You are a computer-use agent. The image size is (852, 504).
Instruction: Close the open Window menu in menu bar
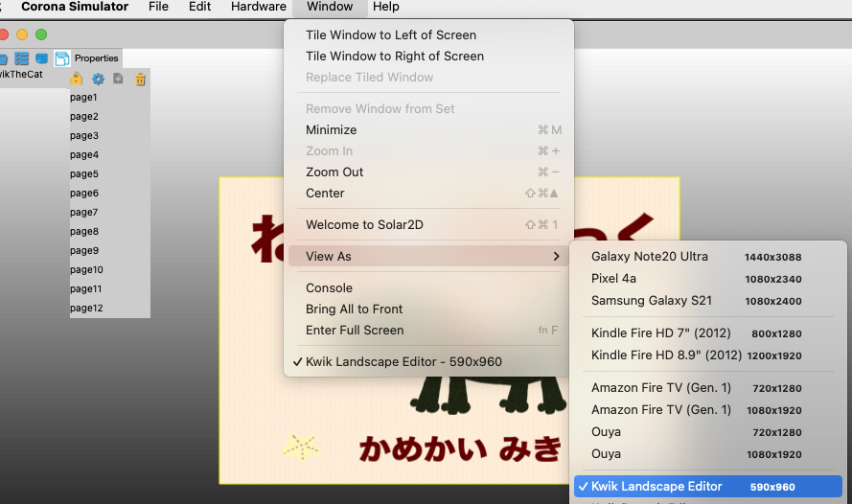pos(330,7)
